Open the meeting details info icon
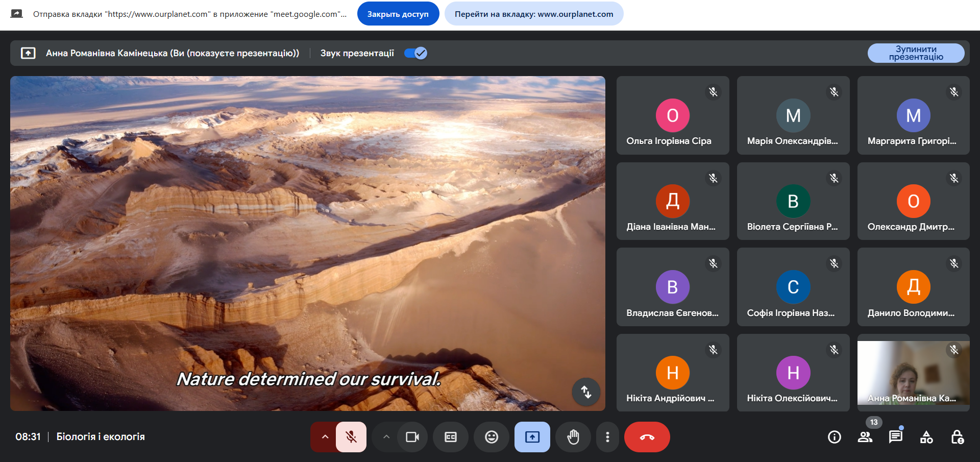 click(x=835, y=437)
